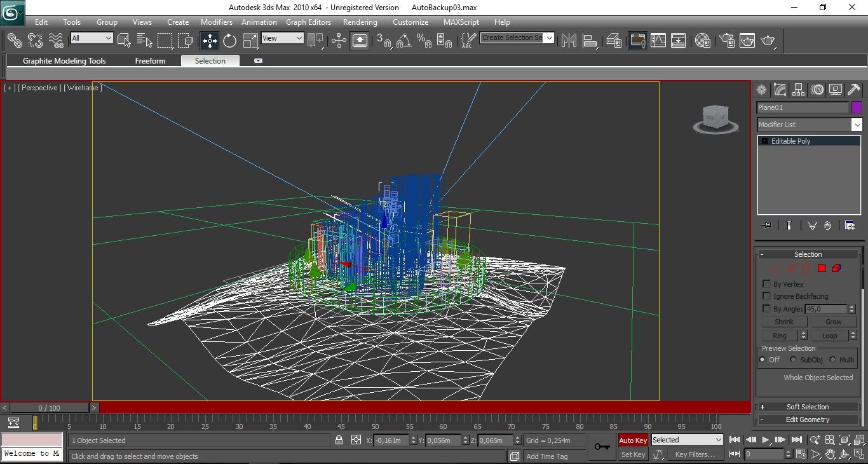Click the Align tool icon
868x464 pixels.
coord(590,41)
